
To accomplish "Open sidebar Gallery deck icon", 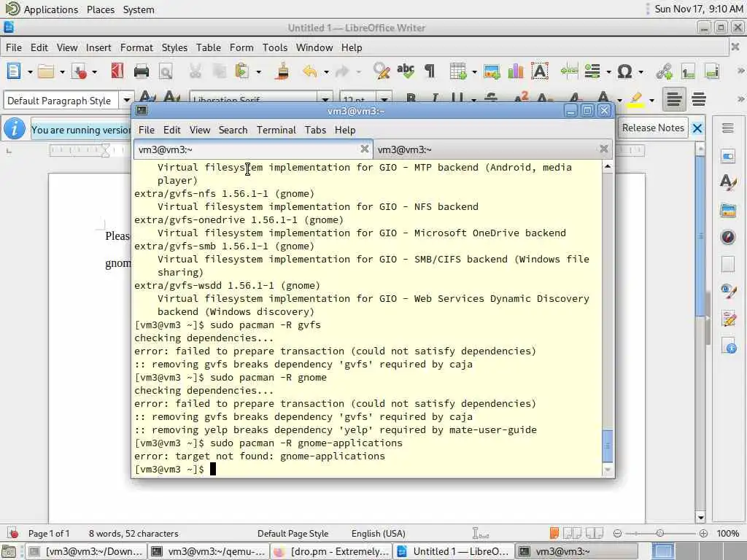I will pyautogui.click(x=728, y=210).
